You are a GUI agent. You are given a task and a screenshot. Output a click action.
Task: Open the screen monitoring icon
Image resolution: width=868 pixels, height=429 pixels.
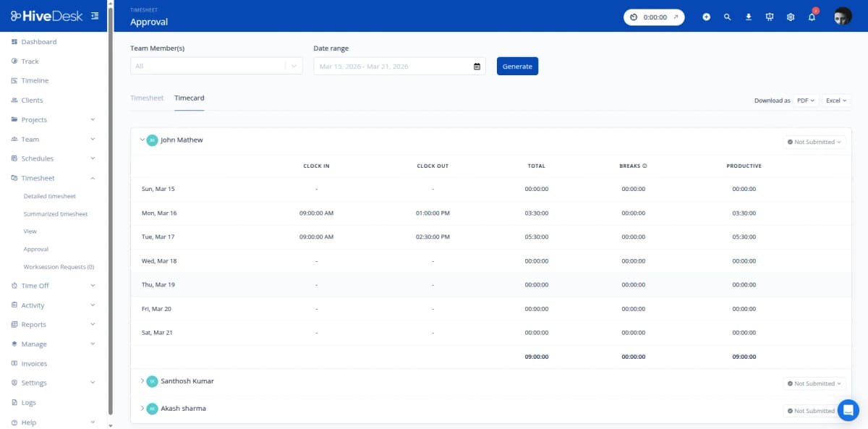[x=769, y=16]
